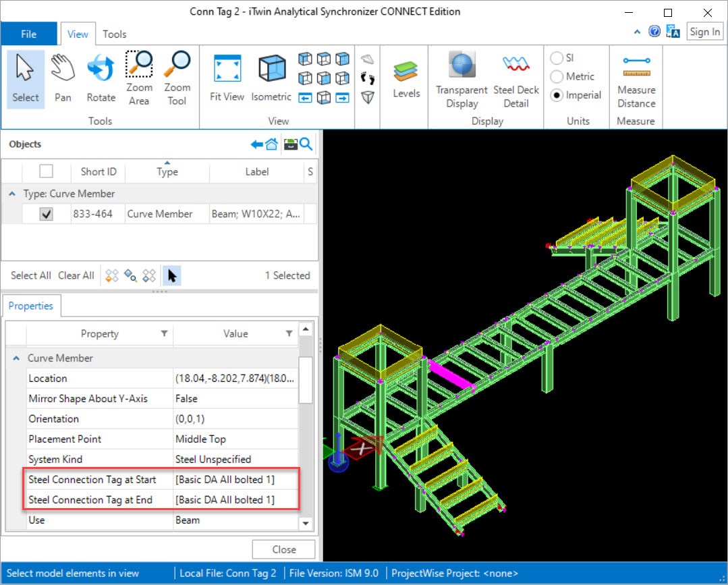Choose Metric units option
Screen dimensions: 728x585
(557, 77)
